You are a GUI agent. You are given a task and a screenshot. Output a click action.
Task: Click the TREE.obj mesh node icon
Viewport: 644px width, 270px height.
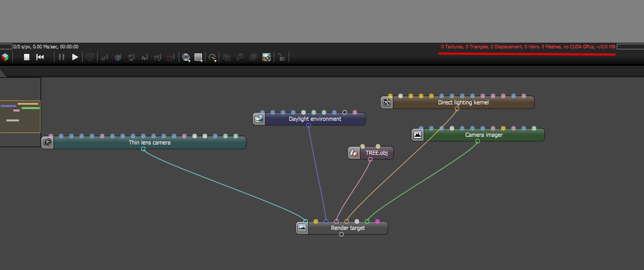(x=354, y=153)
